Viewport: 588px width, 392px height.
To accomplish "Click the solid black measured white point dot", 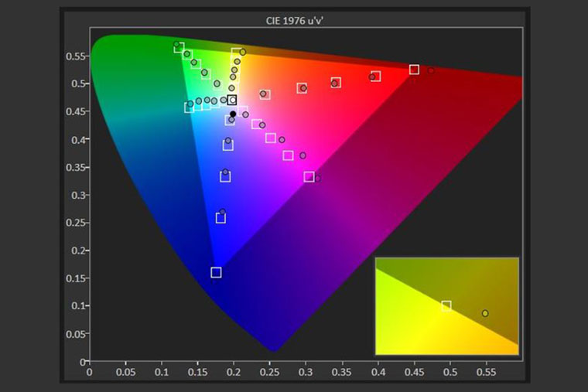I will [233, 114].
